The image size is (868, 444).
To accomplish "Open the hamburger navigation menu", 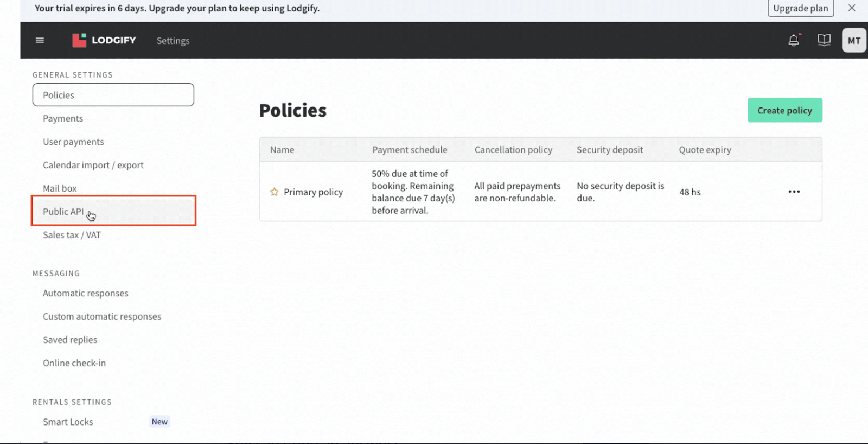I will pyautogui.click(x=40, y=40).
